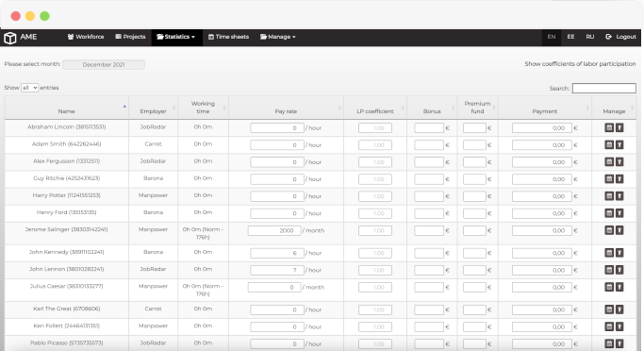Click Show coefficients of labor participation
Viewport: 644px width, 351px height.
pyautogui.click(x=580, y=64)
